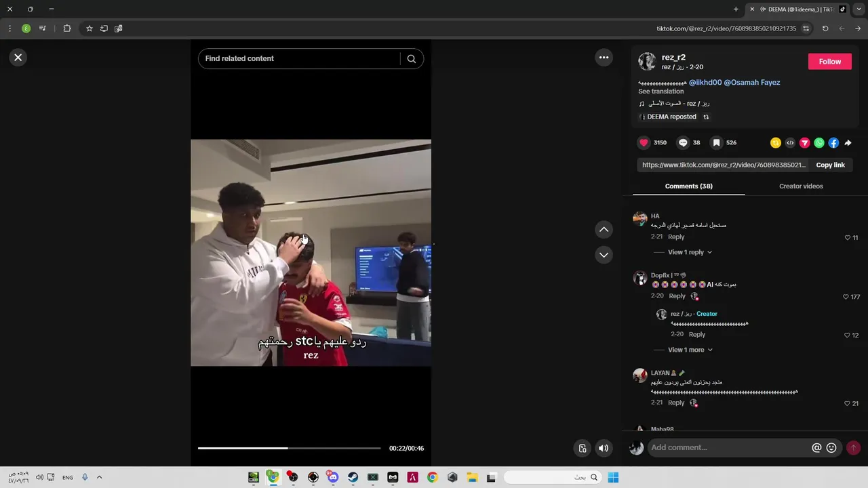Image resolution: width=868 pixels, height=488 pixels.
Task: Switch to Creator videos tab
Action: 801,186
